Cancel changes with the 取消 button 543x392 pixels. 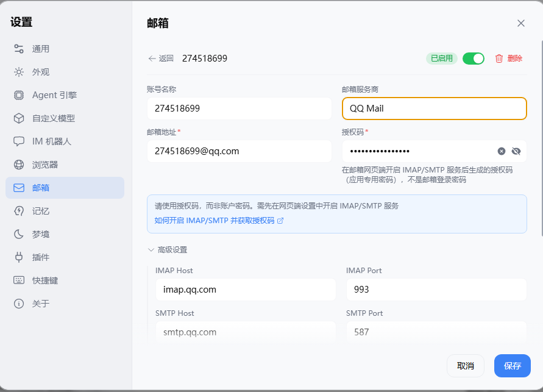click(466, 366)
